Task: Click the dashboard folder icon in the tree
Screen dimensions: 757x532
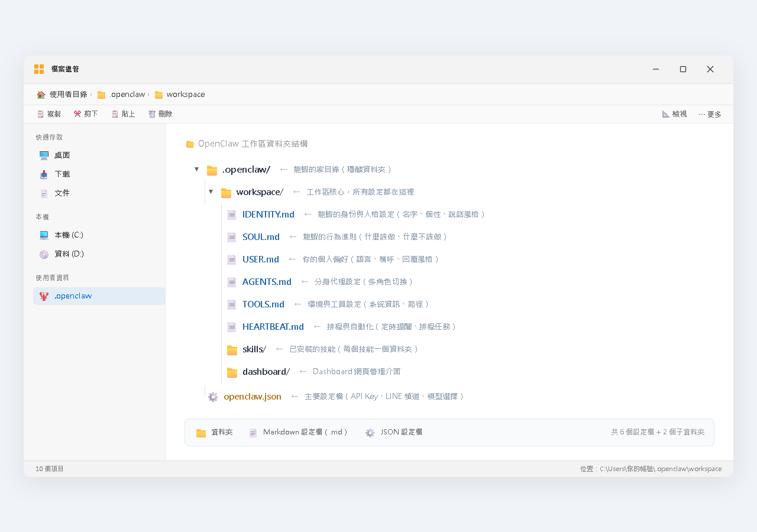Action: (231, 371)
